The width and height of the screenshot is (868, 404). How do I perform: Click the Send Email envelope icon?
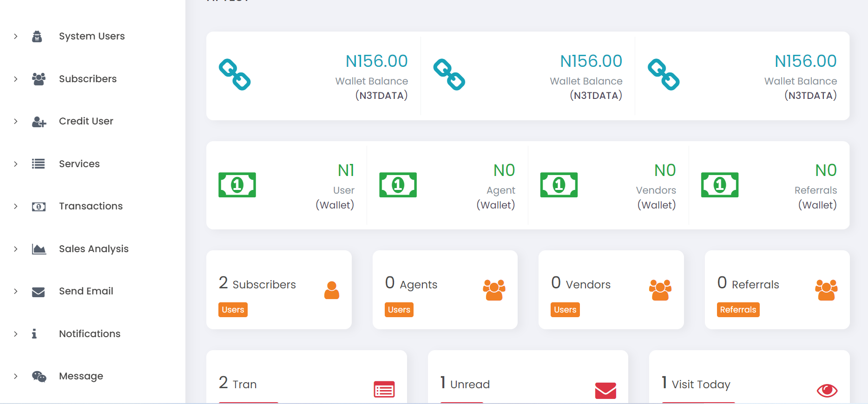pyautogui.click(x=38, y=292)
